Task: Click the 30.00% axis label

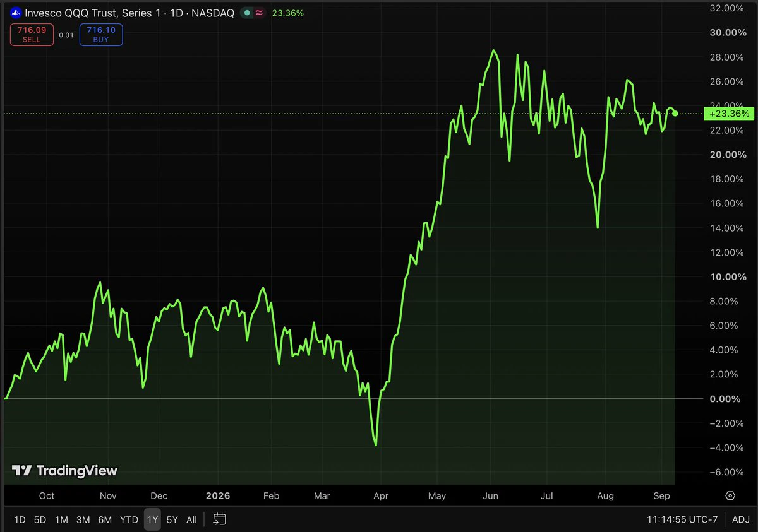Action: (728, 32)
